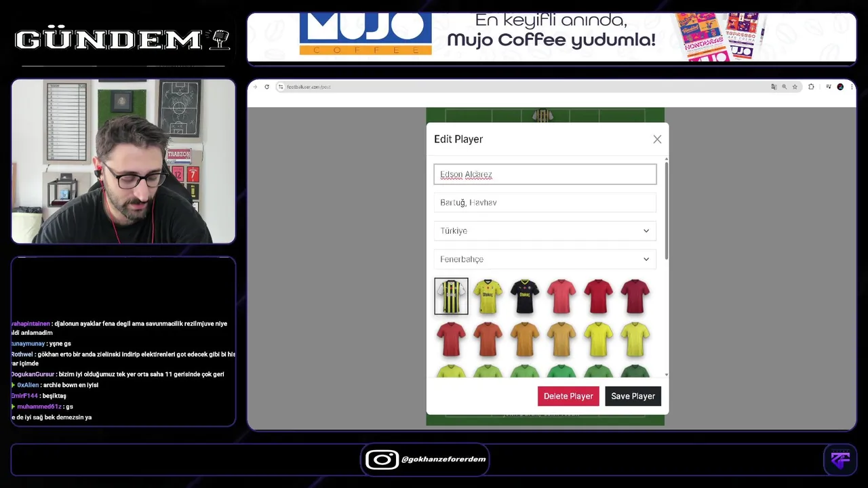Image resolution: width=868 pixels, height=488 pixels.
Task: Pick the last jersey in second row
Action: coord(635,339)
